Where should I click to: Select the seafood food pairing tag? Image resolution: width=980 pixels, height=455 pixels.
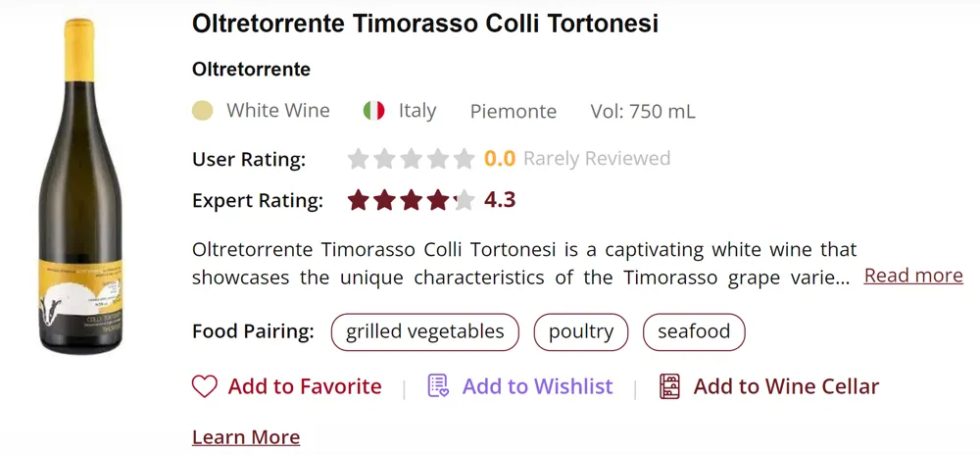tap(694, 331)
